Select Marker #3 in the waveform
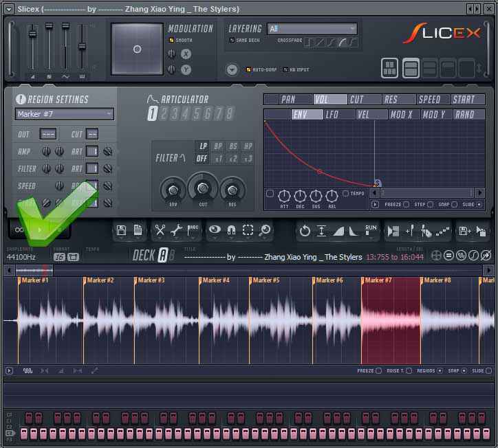This screenshot has height=448, width=498. pyautogui.click(x=151, y=280)
